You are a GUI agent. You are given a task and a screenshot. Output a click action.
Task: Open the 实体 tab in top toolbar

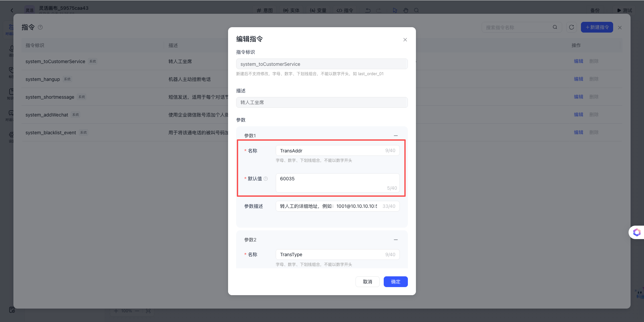(291, 10)
